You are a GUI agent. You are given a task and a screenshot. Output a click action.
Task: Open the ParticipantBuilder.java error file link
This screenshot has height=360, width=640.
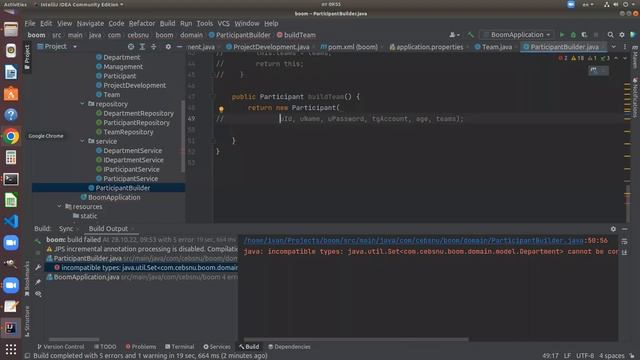click(x=413, y=240)
